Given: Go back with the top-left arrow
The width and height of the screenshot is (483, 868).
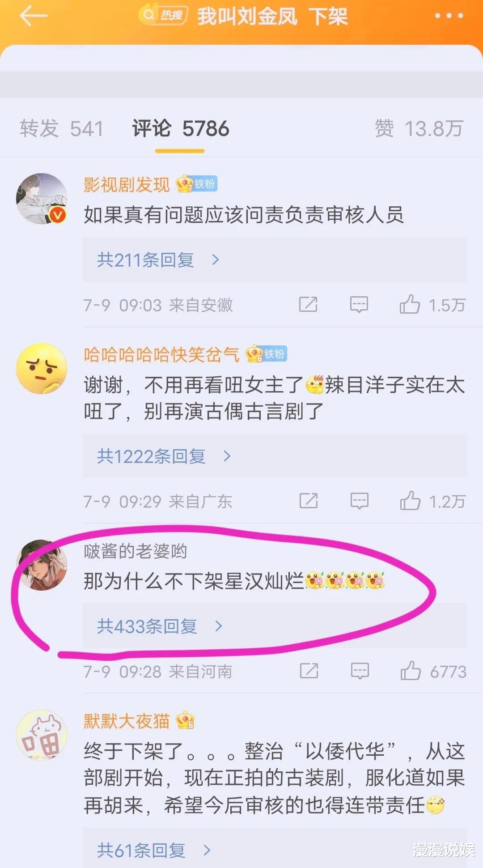Looking at the screenshot, I should 34,16.
